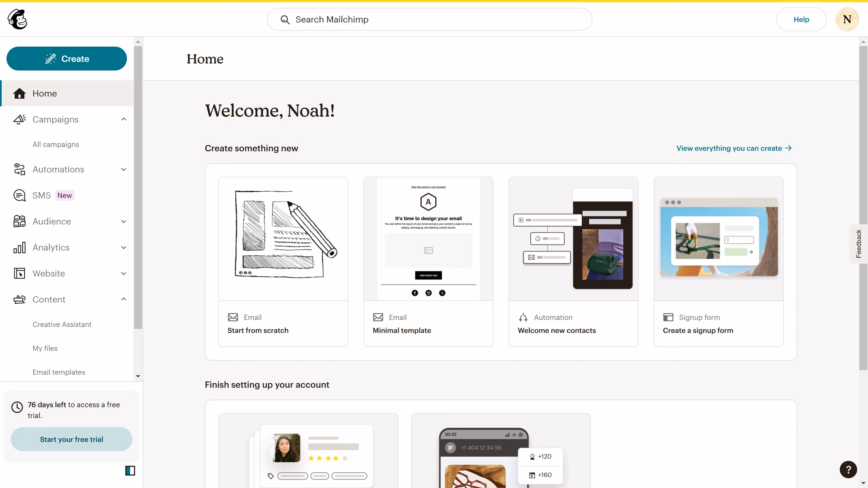Click the Automation icon on Welcome new contacts

pos(523,317)
